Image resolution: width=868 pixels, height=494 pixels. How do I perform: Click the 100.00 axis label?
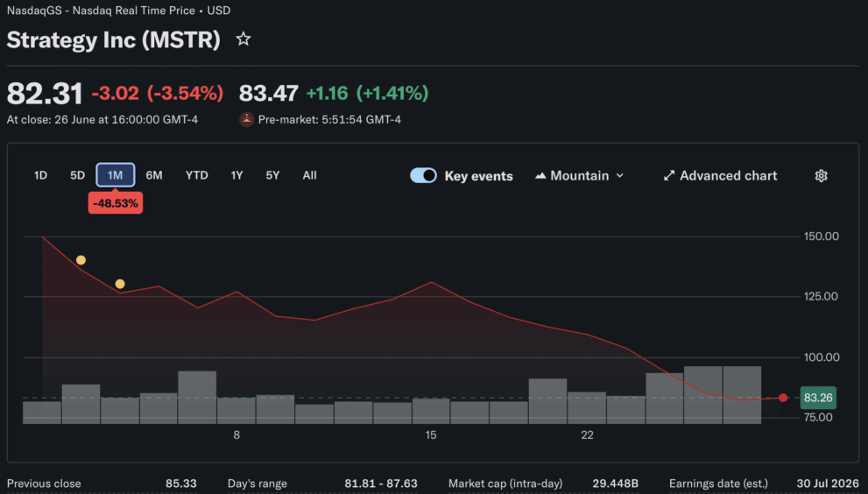[x=822, y=357]
